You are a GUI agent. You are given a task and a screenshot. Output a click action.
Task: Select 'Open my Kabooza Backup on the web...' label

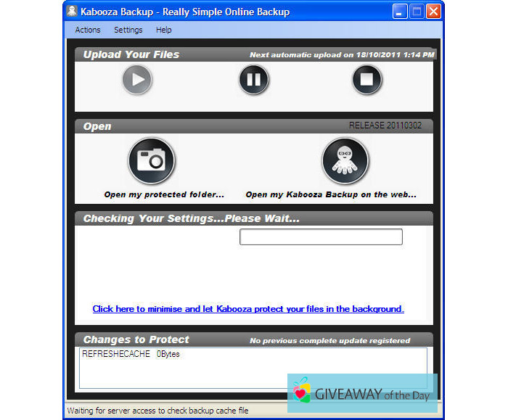click(x=331, y=194)
